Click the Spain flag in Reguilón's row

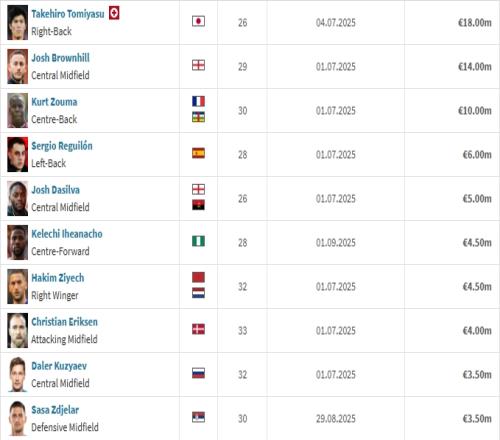tap(198, 153)
